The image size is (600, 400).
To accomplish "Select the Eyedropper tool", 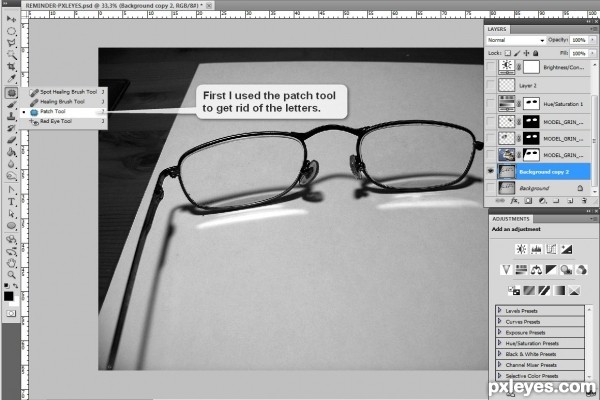I will click(11, 78).
